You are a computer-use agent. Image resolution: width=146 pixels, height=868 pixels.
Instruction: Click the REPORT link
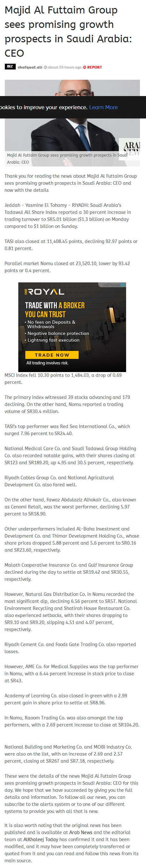(x=94, y=67)
